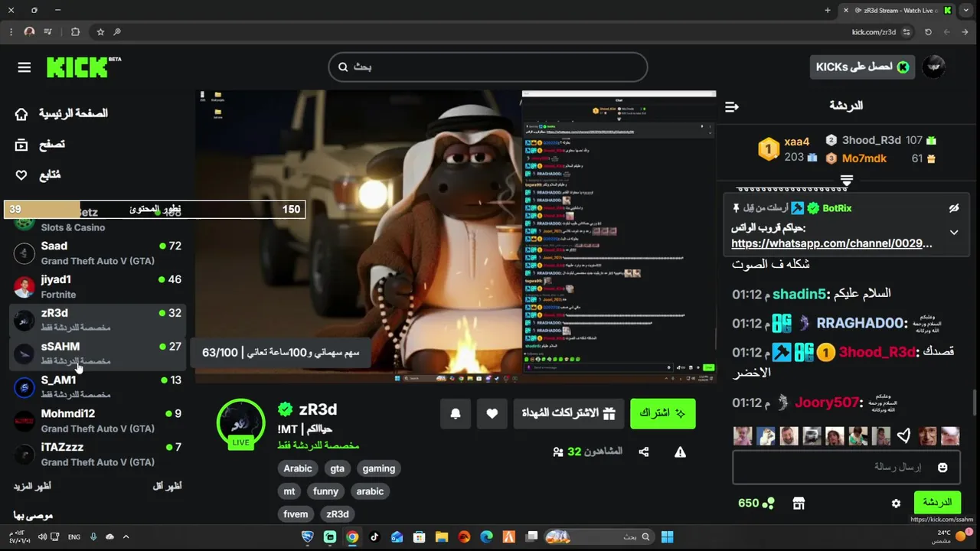Click the username shadin5 in chat
Image resolution: width=980 pixels, height=551 pixels.
pos(799,294)
